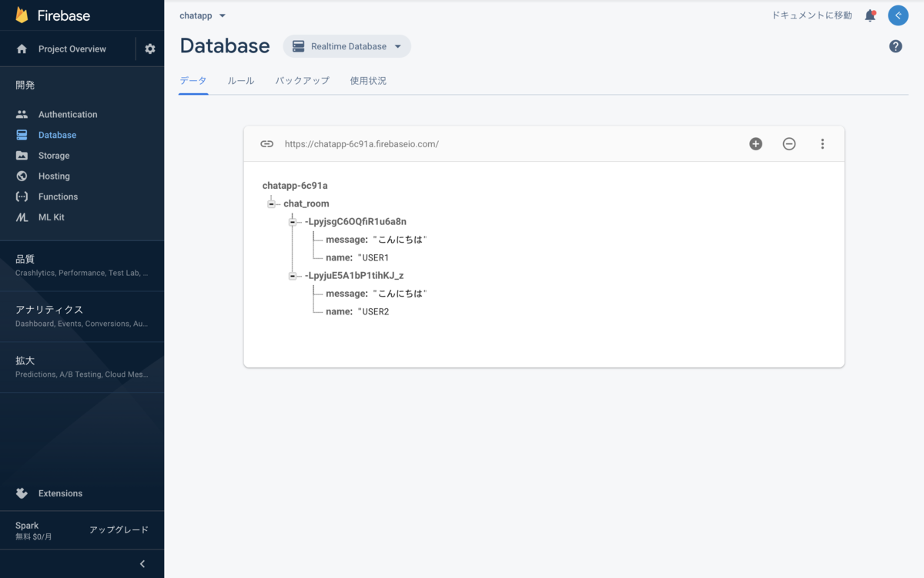This screenshot has height=578, width=924.
Task: Click the Spark plan label
Action: coord(27,526)
